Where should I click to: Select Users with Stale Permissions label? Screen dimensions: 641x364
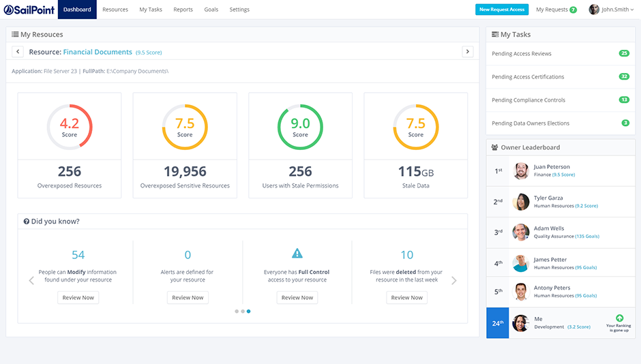coord(301,185)
